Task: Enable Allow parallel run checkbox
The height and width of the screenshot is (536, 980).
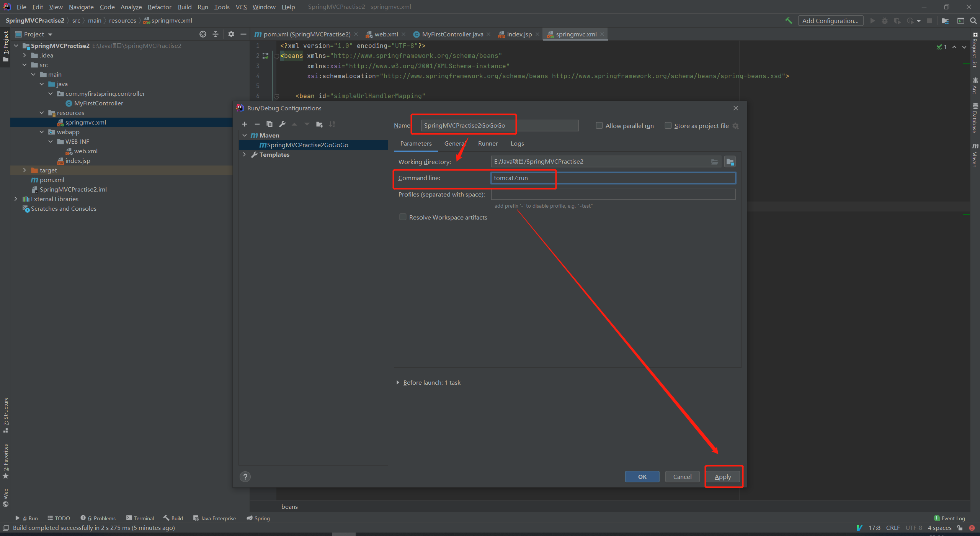Action: (x=599, y=126)
